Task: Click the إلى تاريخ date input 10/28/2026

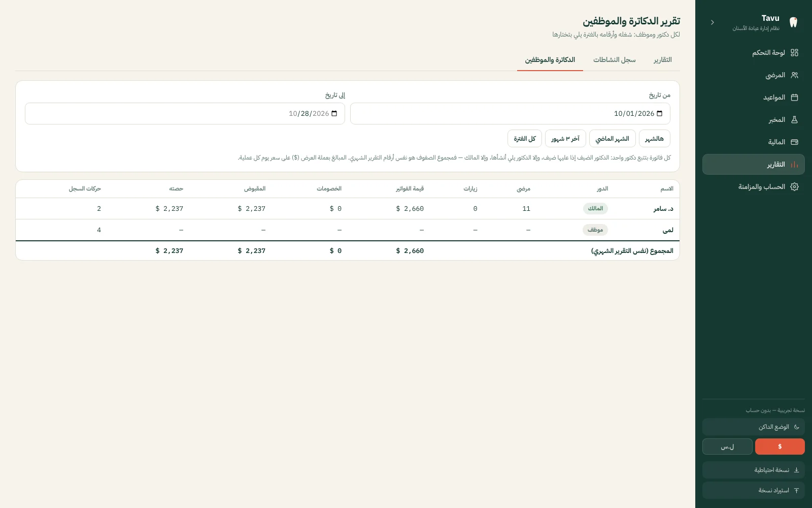Action: click(x=185, y=114)
